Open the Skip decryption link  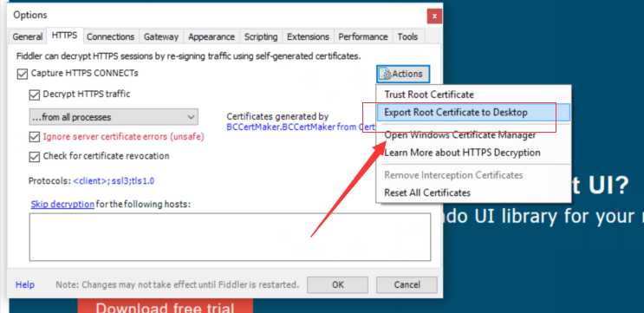62,204
